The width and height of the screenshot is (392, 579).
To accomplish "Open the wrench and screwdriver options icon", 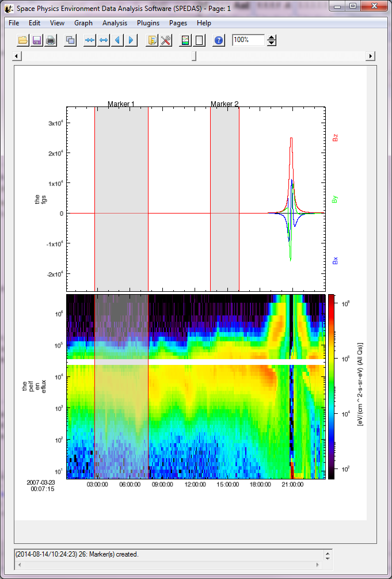I will pos(166,40).
